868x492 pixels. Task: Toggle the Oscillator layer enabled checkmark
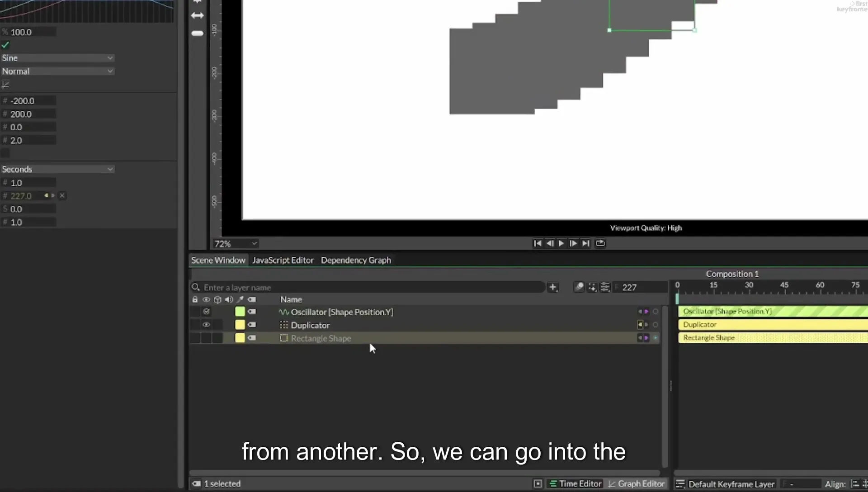[x=206, y=312]
